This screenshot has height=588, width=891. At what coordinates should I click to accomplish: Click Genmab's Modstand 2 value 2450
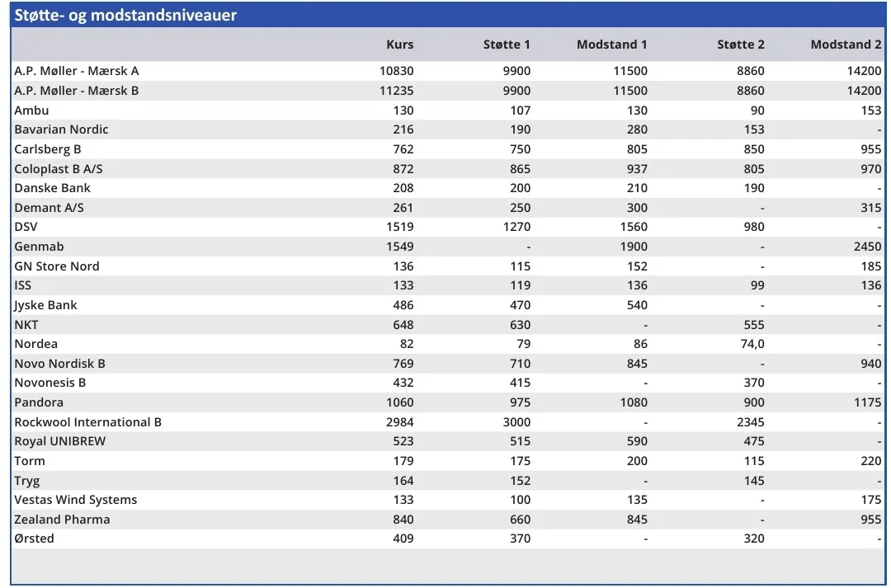(866, 247)
